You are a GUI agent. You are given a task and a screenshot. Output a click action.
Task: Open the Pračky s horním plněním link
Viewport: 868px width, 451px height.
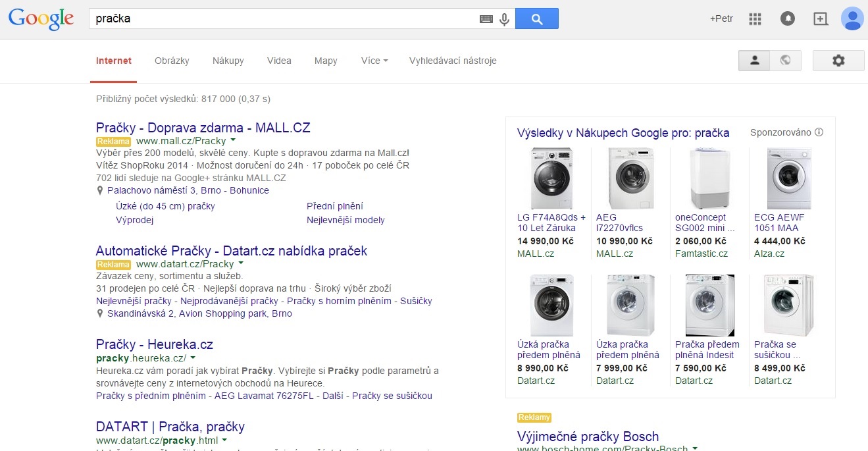[339, 301]
